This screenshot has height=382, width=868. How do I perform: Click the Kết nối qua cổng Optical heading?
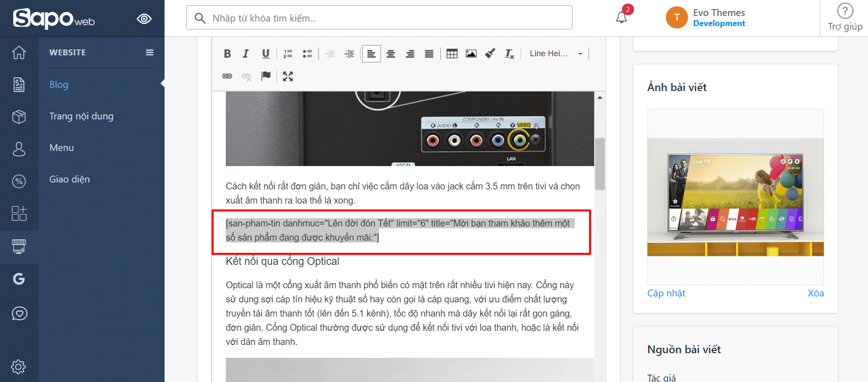point(282,261)
